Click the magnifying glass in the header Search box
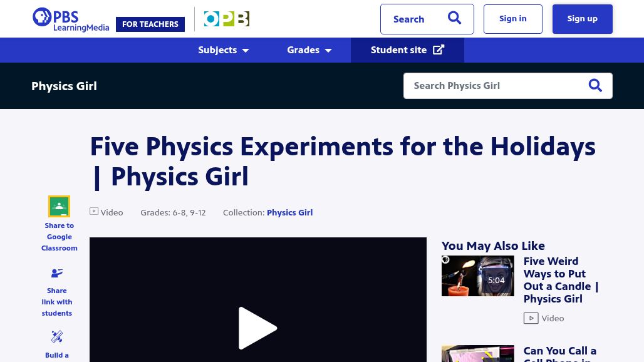Viewport: 644px width, 362px height. point(454,18)
